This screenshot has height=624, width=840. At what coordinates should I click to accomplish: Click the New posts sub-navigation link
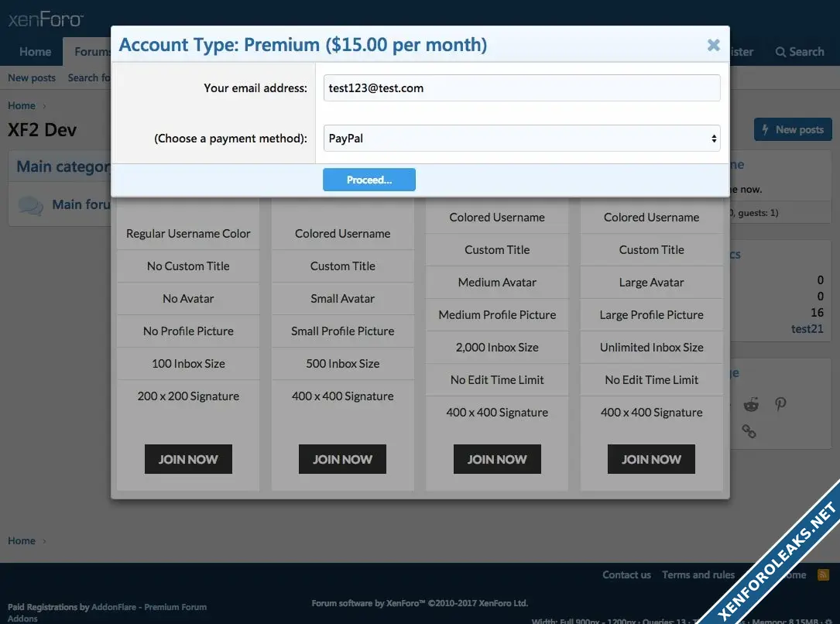(32, 77)
